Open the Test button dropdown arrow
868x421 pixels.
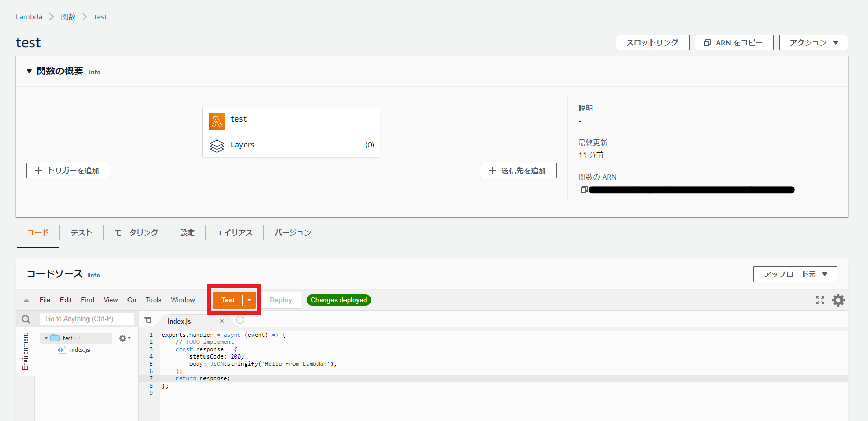tap(250, 300)
